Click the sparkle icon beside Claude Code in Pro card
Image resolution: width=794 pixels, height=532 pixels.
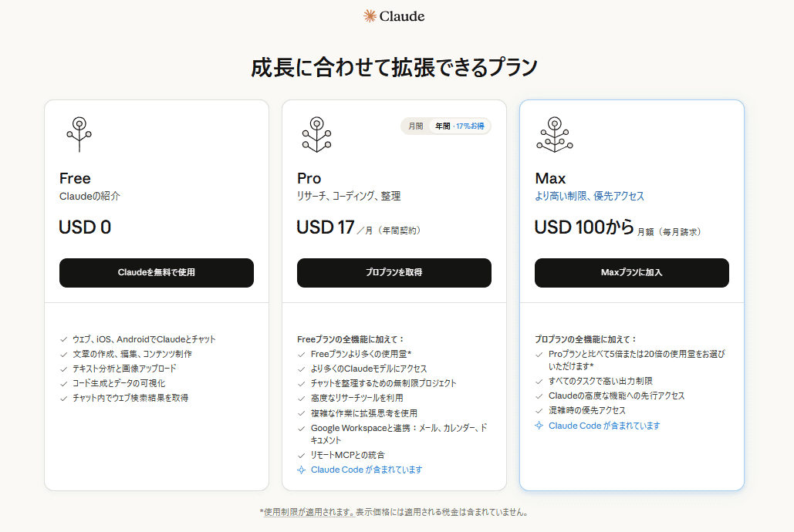click(301, 469)
